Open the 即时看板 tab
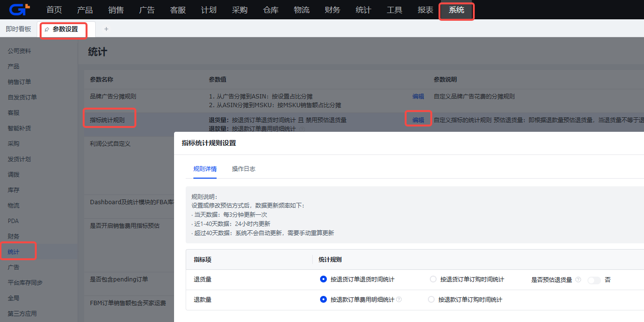644x322 pixels. pyautogui.click(x=18, y=29)
